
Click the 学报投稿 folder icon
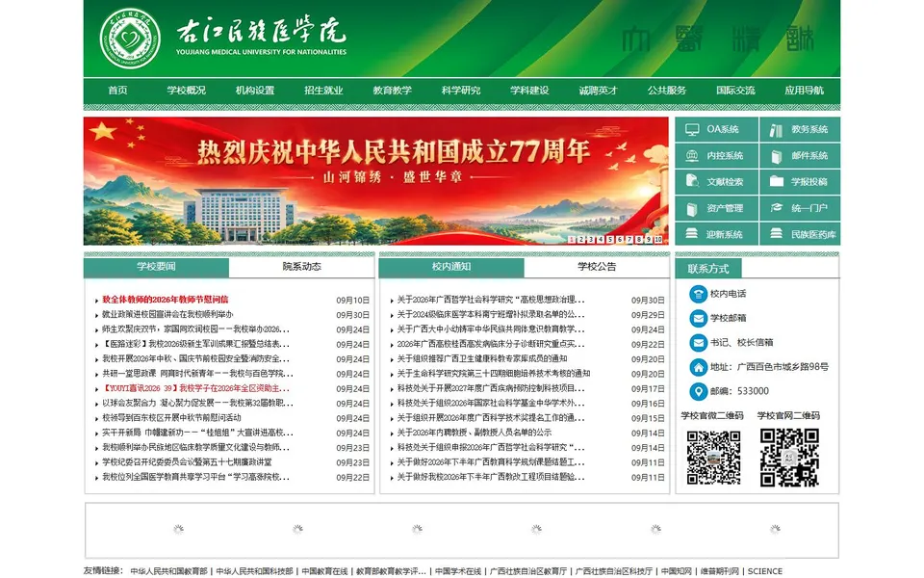[776, 182]
